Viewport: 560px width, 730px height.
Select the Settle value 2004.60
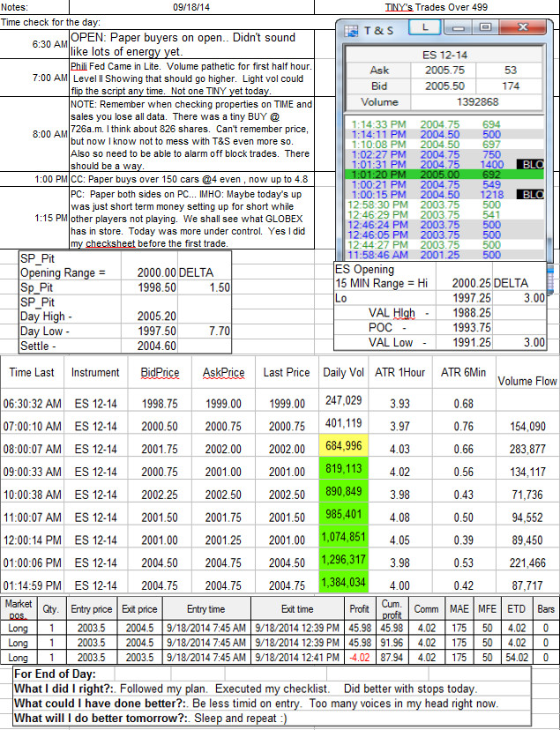click(149, 346)
